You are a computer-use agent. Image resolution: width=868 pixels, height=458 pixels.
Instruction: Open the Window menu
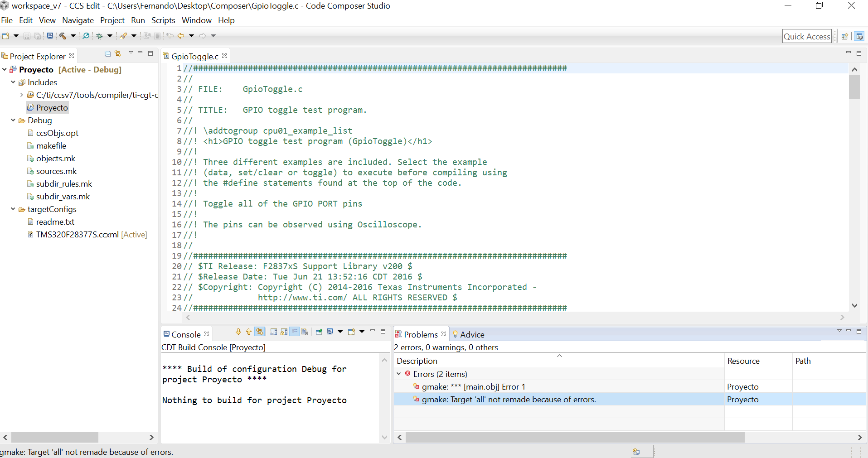197,20
